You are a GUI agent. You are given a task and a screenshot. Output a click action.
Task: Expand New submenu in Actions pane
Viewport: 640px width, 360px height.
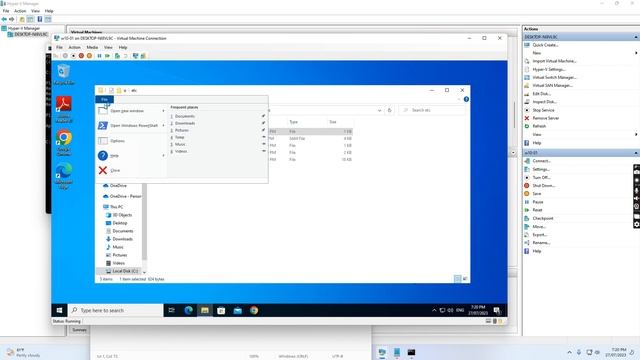pos(636,53)
